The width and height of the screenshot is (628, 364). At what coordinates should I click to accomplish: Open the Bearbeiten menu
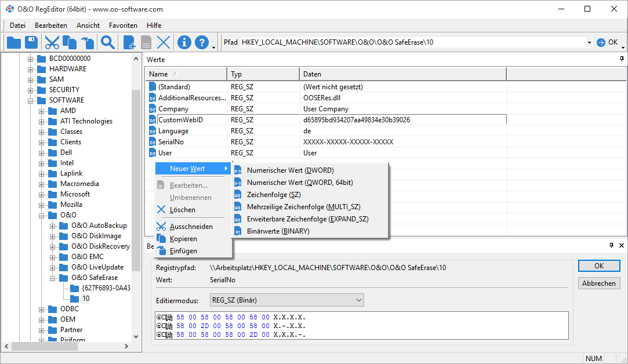pyautogui.click(x=51, y=26)
